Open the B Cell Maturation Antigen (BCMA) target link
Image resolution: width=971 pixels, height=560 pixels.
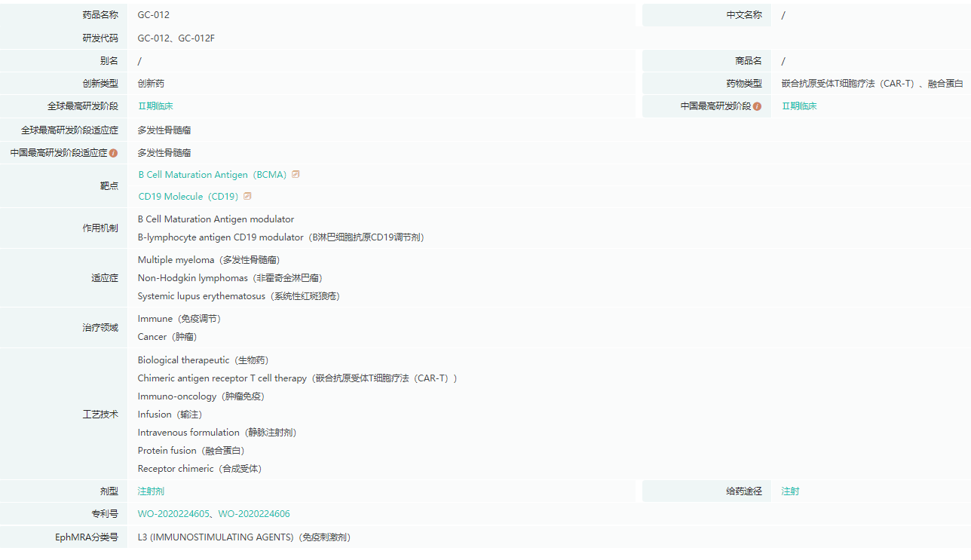[213, 175]
